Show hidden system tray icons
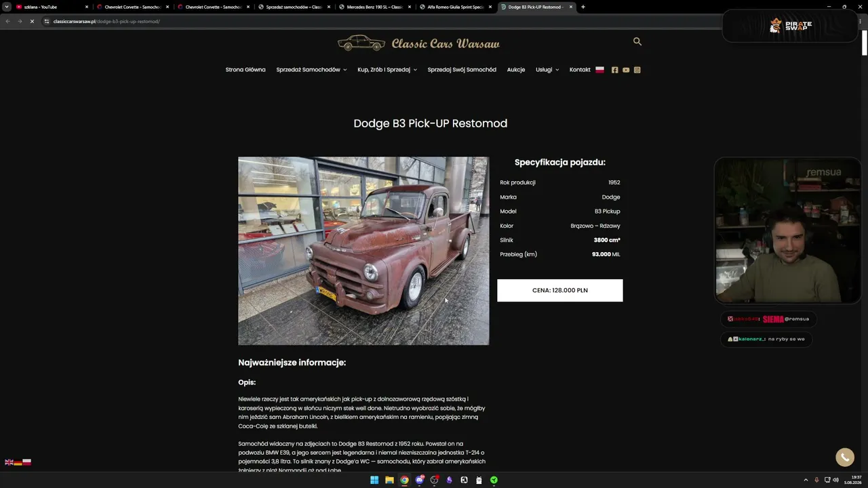Image resolution: width=868 pixels, height=488 pixels. point(806,480)
